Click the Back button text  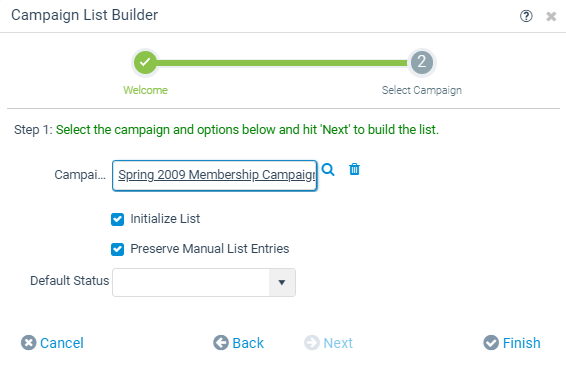point(248,343)
